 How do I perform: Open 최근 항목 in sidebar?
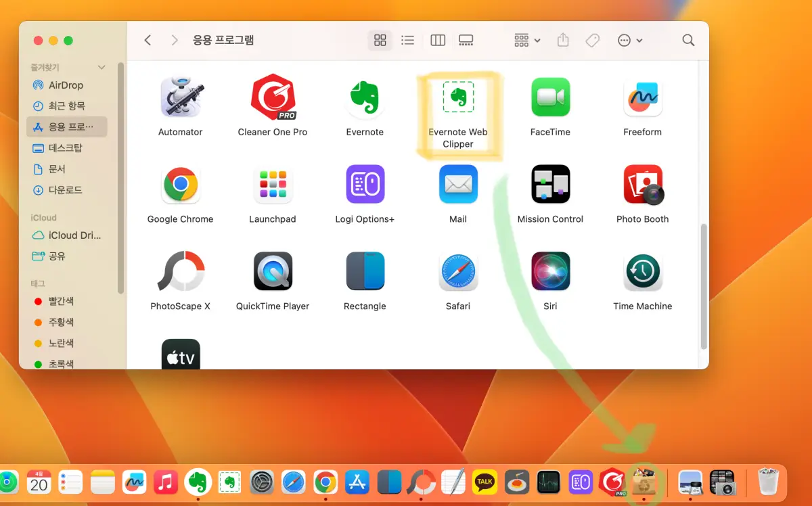point(67,106)
